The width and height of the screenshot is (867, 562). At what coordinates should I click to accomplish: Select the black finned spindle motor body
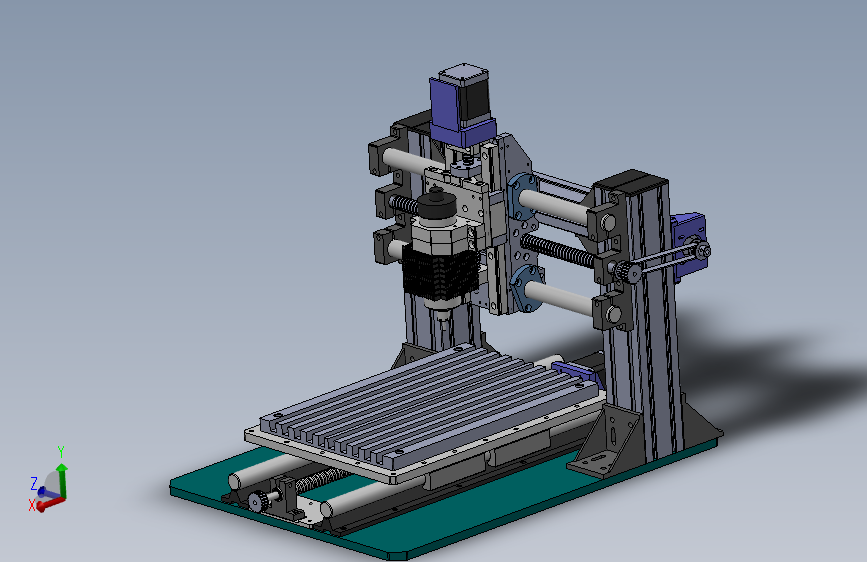[x=440, y=275]
